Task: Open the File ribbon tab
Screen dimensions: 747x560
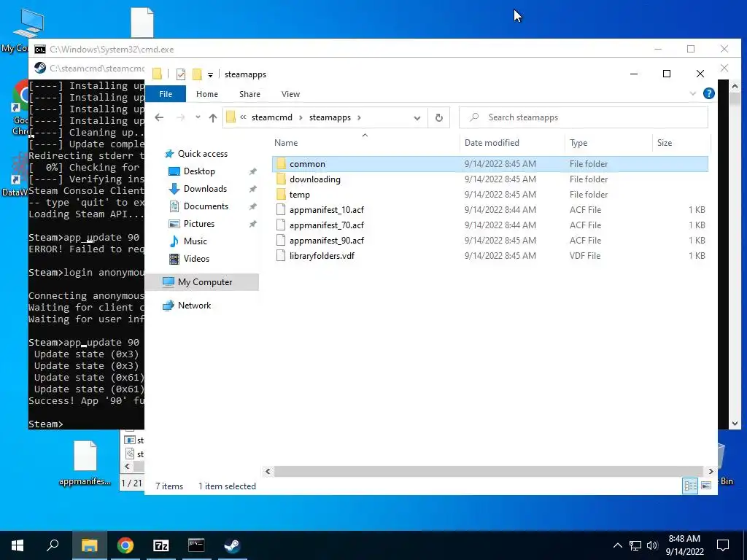Action: coord(166,94)
